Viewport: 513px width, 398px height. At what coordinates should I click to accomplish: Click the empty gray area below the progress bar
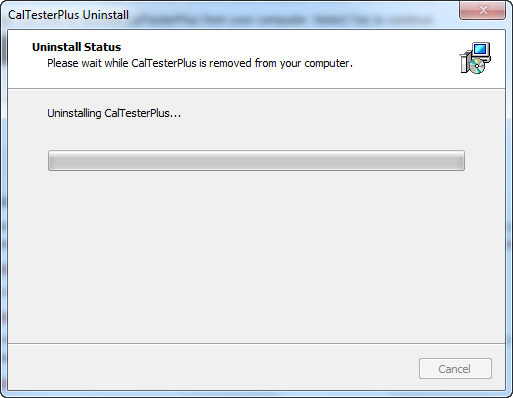[x=256, y=257]
